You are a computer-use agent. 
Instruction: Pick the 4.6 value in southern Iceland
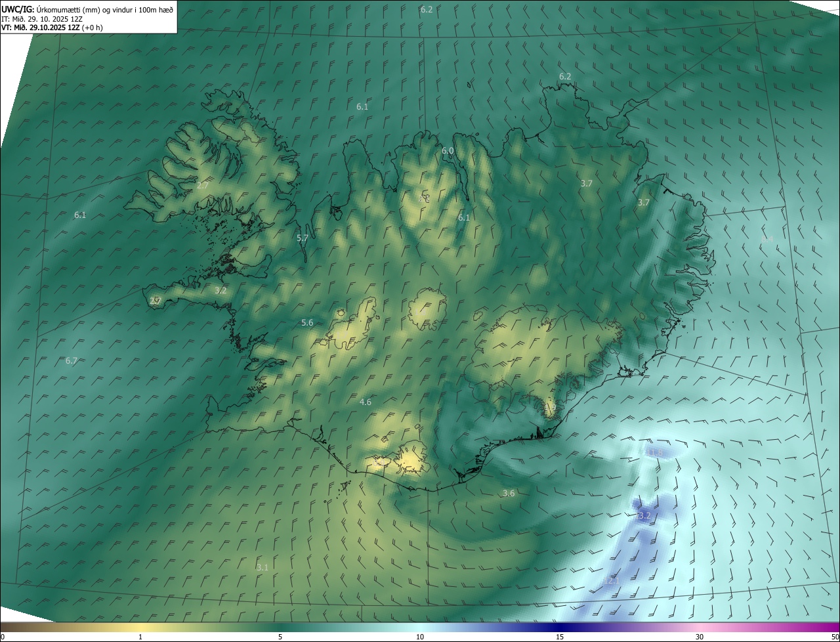[x=366, y=402]
